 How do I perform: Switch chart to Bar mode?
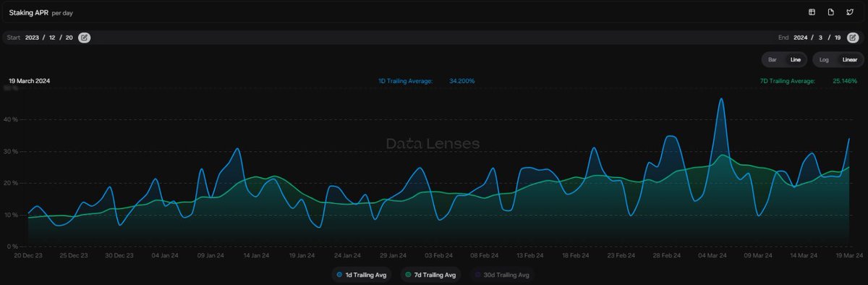click(773, 59)
